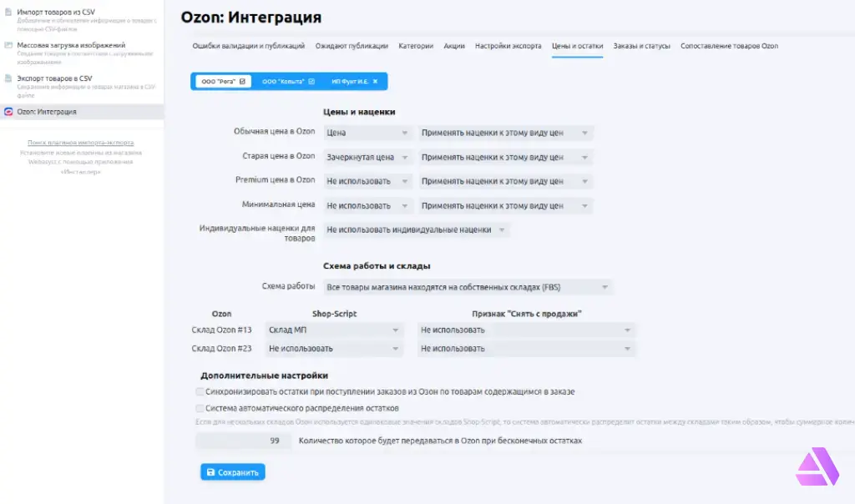The image size is (855, 504).
Task: Follow the import-export plugin search link
Action: click(80, 143)
